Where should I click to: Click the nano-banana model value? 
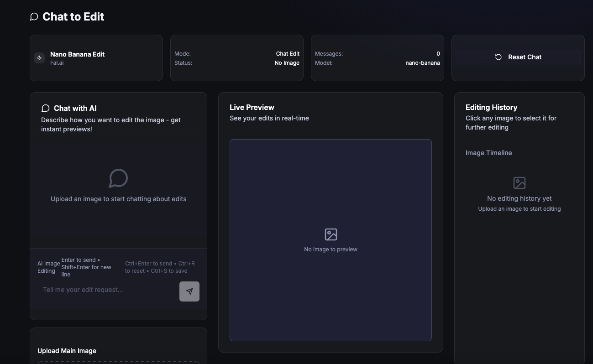422,62
